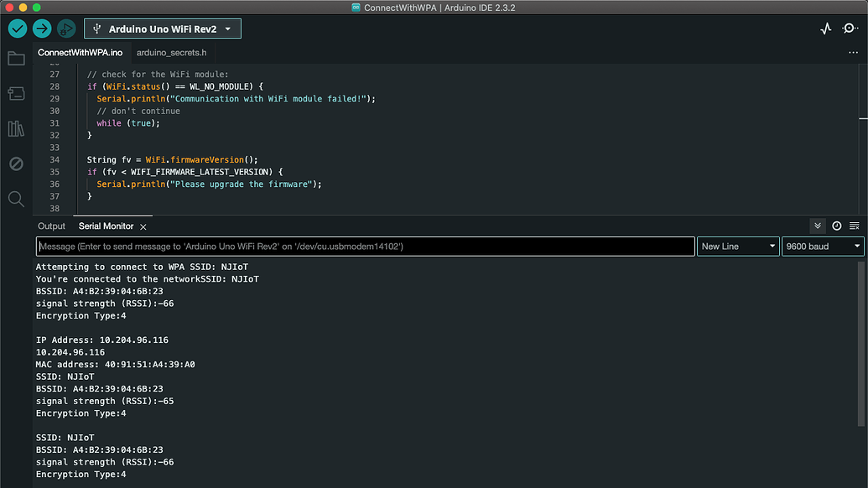Open the Serial Plotter waveform icon
Image resolution: width=868 pixels, height=488 pixels.
tap(826, 29)
